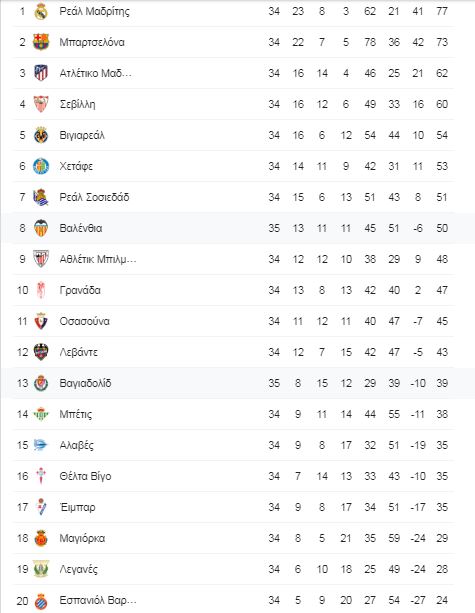Screen dimensions: 475x613
Task: Click the Real Madrid crest icon
Action: point(41,11)
